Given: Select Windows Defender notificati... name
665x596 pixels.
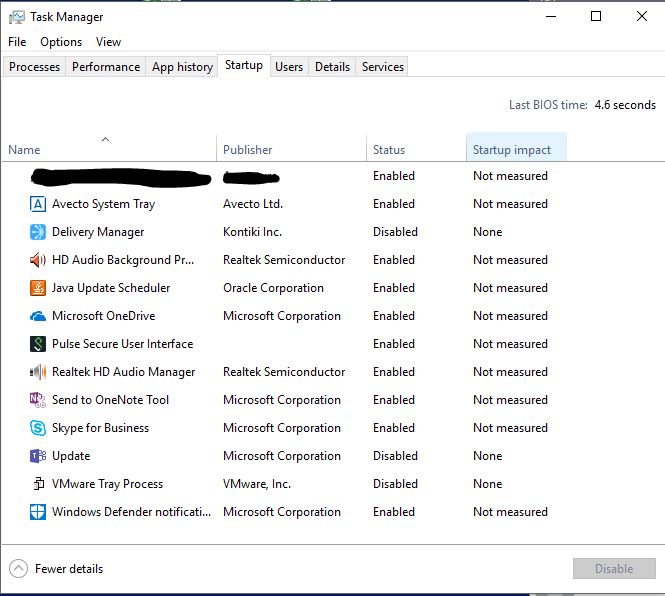Looking at the screenshot, I should coord(131,512).
